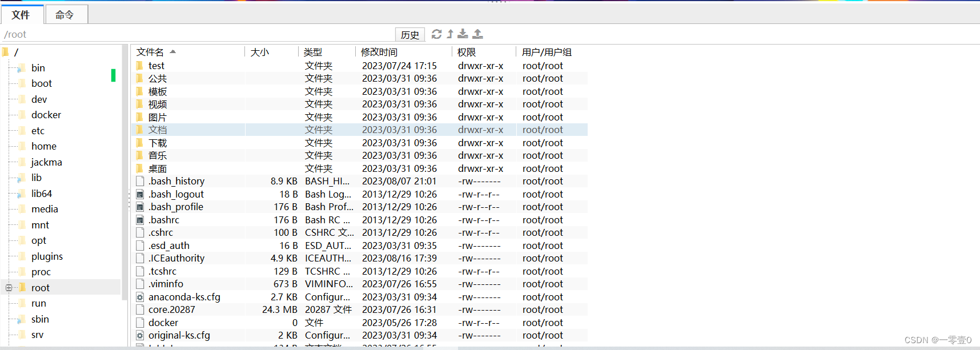The image size is (980, 350).
Task: Select the plugins folder in the tree
Action: tap(47, 256)
